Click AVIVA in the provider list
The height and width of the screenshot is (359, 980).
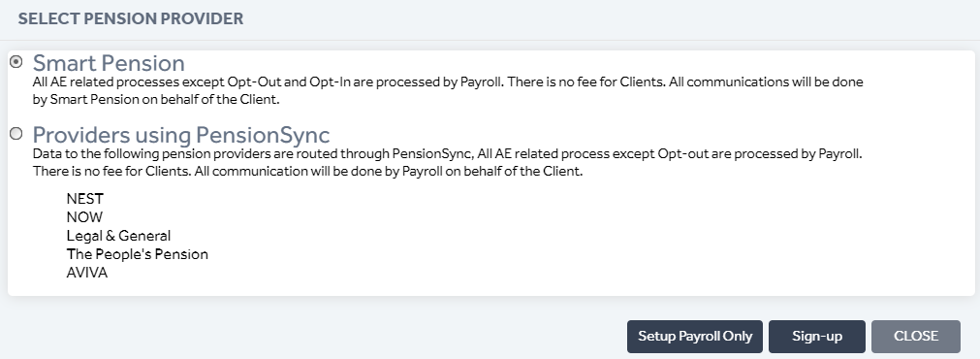pyautogui.click(x=87, y=273)
